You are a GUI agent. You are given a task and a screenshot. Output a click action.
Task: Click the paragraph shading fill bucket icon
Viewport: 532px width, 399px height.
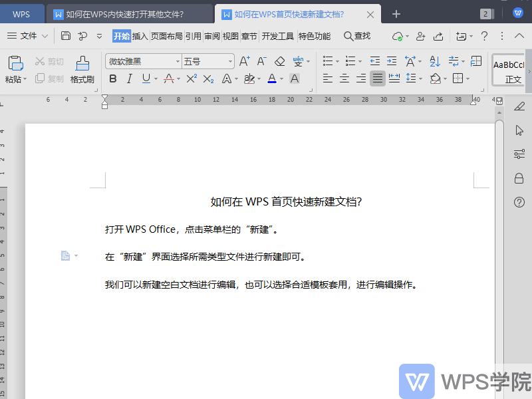click(435, 78)
